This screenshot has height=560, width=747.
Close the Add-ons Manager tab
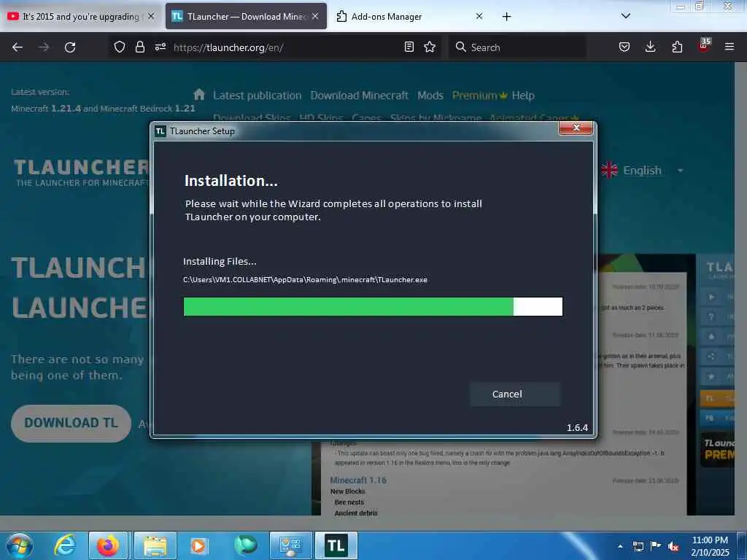coord(479,16)
